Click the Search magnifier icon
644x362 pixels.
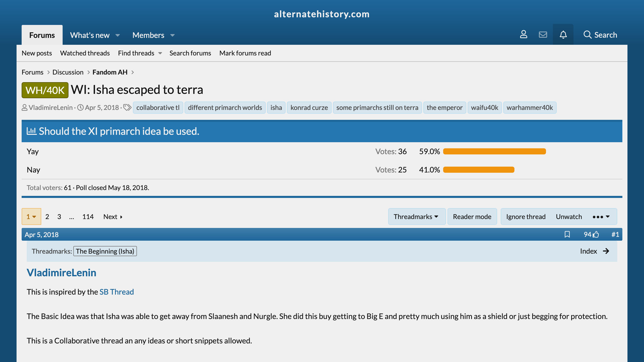coord(587,35)
